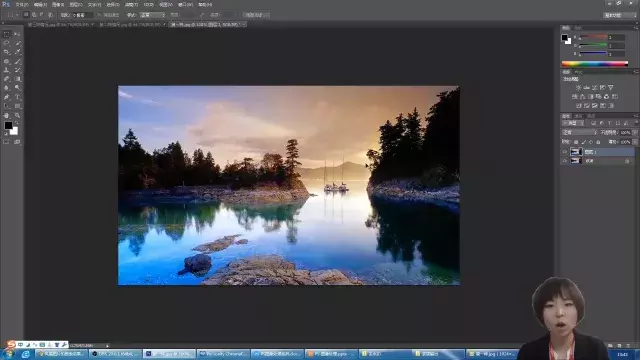The height and width of the screenshot is (360, 640).
Task: Select the Path Selection tool
Action: 7,106
